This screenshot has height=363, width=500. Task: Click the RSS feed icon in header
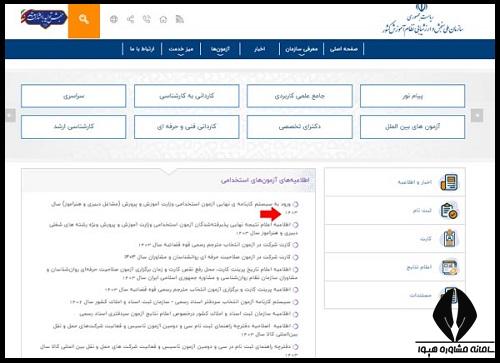point(180,19)
